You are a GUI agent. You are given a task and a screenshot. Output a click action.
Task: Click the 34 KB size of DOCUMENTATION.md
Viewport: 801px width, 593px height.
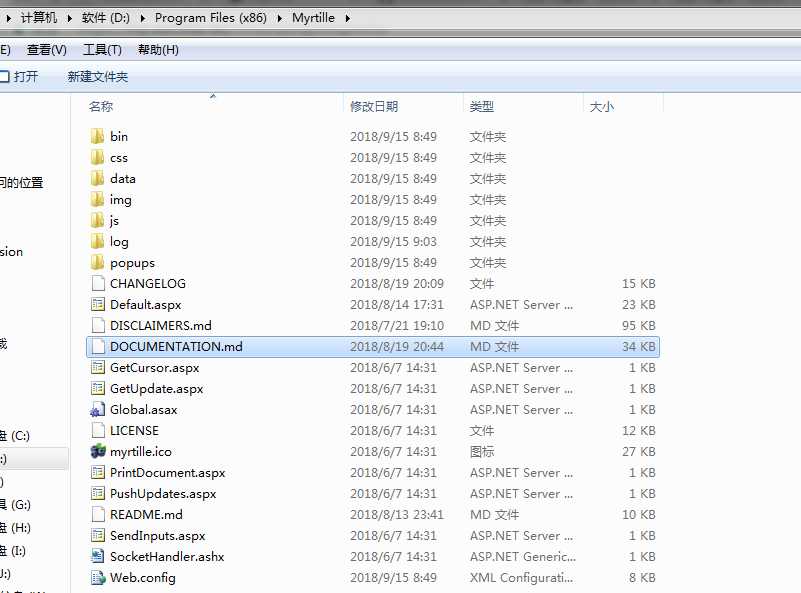click(x=639, y=346)
